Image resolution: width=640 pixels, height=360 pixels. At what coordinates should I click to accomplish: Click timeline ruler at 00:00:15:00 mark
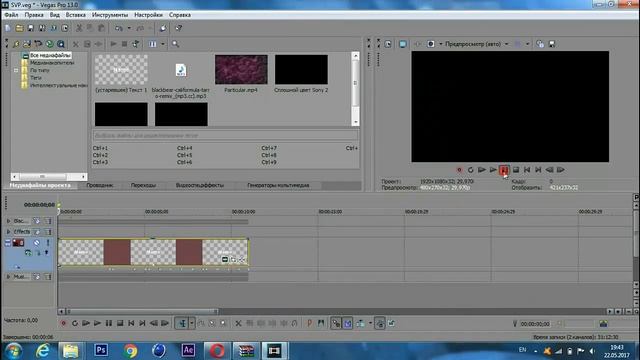pos(330,212)
